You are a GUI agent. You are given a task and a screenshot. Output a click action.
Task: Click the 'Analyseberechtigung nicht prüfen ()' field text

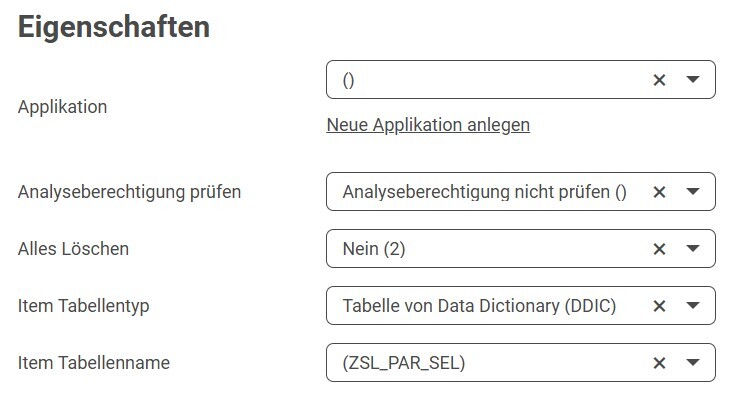tap(484, 192)
